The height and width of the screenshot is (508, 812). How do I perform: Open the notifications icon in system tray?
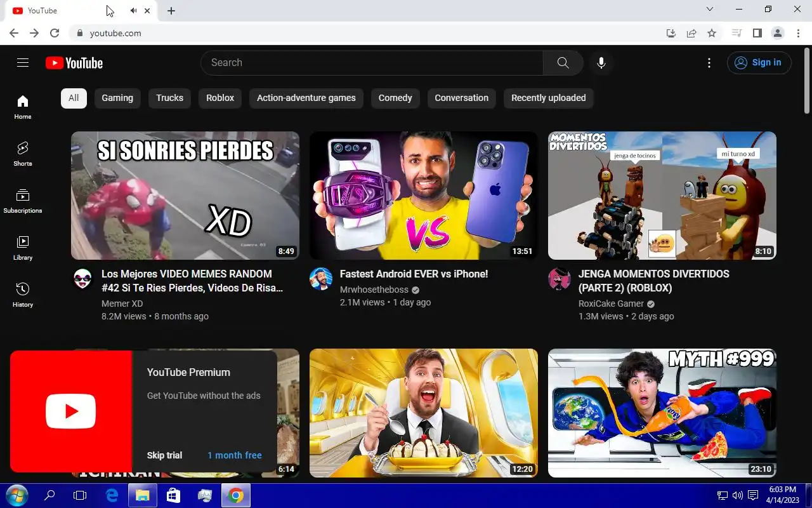click(x=752, y=495)
